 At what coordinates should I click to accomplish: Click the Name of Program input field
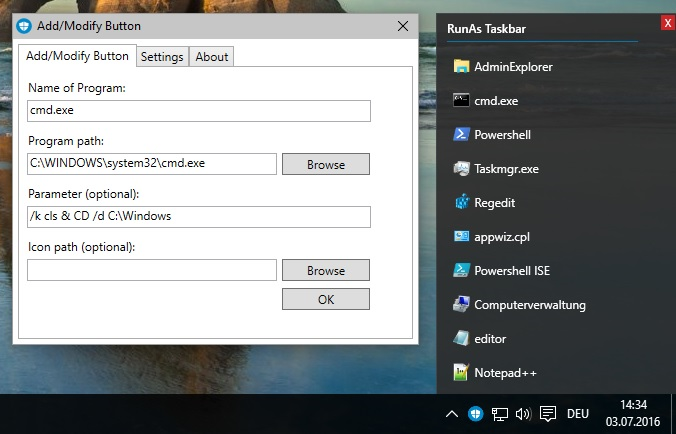click(x=199, y=111)
